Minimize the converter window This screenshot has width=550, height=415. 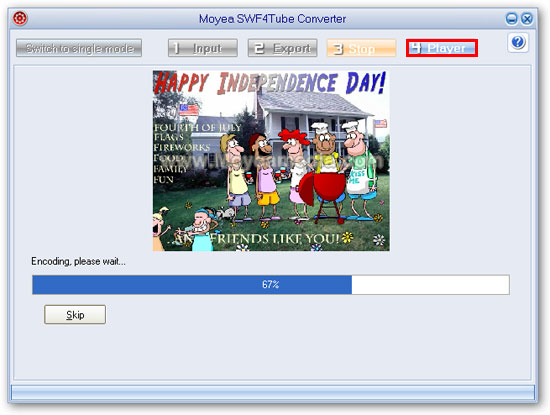tap(511, 18)
